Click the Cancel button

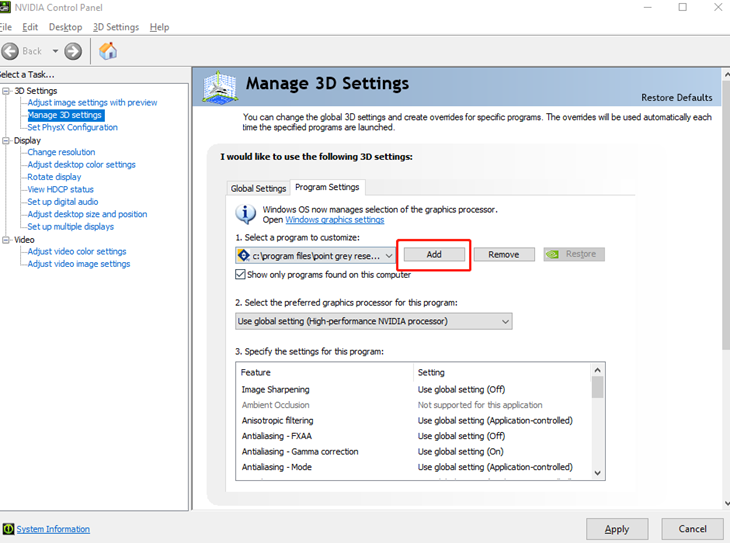pos(692,529)
